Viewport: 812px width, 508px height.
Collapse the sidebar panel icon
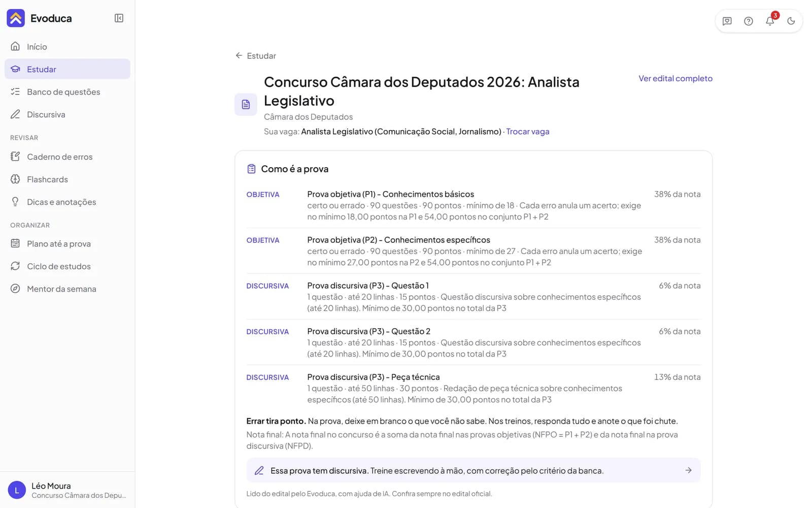119,18
